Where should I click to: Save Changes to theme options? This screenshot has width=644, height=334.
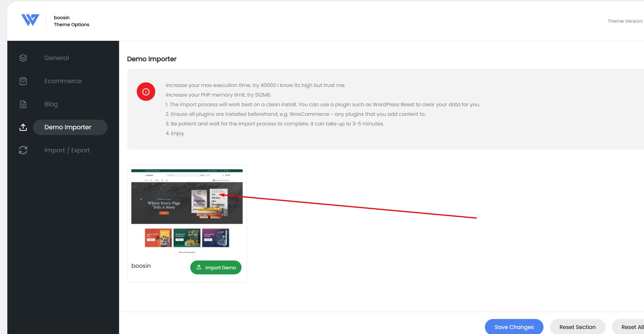(x=514, y=327)
